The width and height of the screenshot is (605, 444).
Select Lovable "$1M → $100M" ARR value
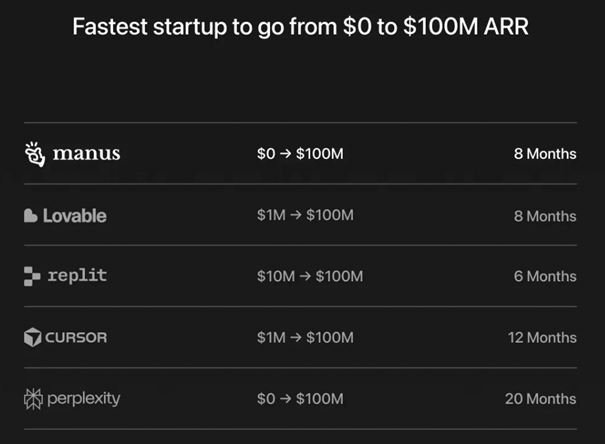[x=304, y=216]
